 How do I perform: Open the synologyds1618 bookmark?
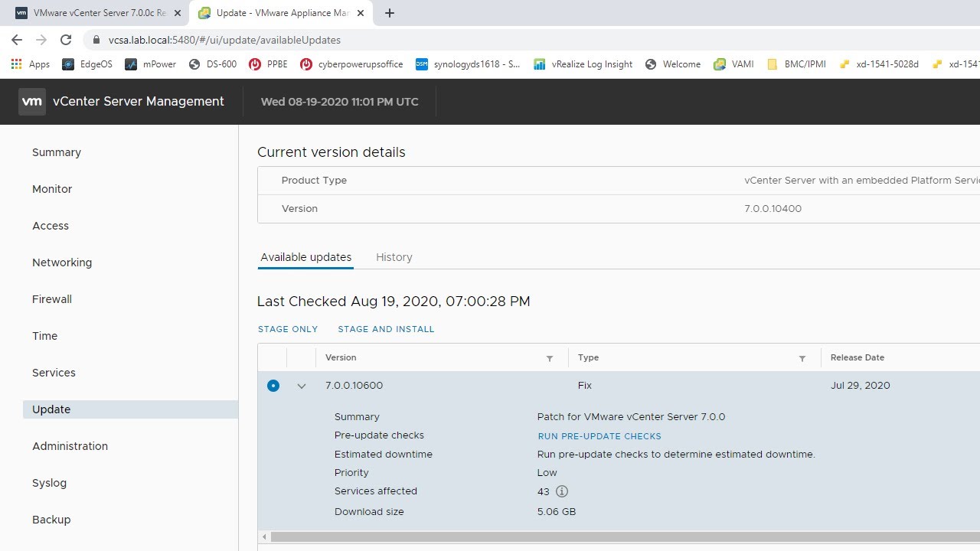pyautogui.click(x=468, y=64)
